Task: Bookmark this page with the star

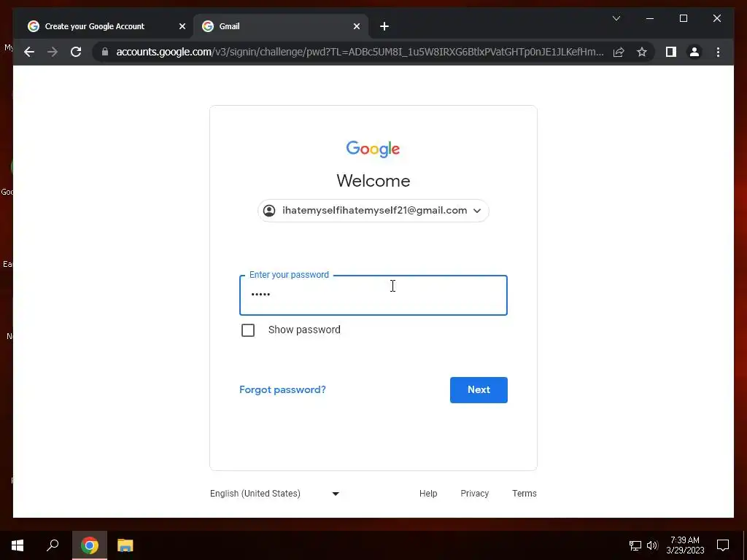Action: (642, 52)
